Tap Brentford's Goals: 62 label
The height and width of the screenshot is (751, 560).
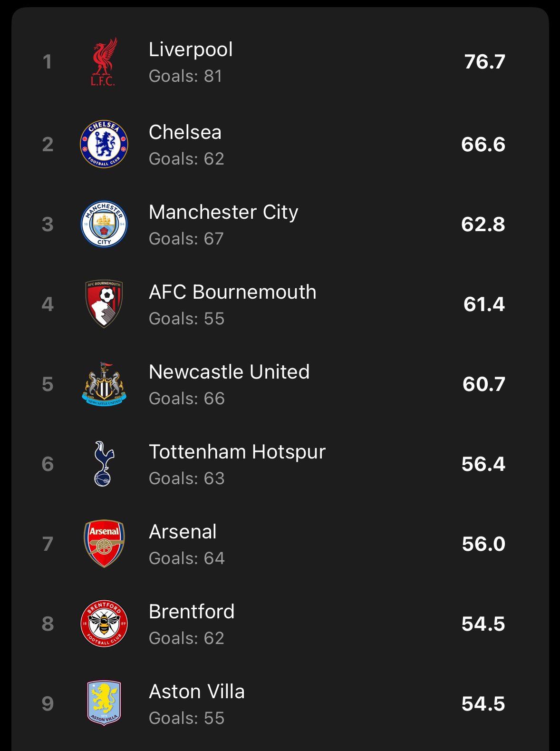pyautogui.click(x=186, y=638)
